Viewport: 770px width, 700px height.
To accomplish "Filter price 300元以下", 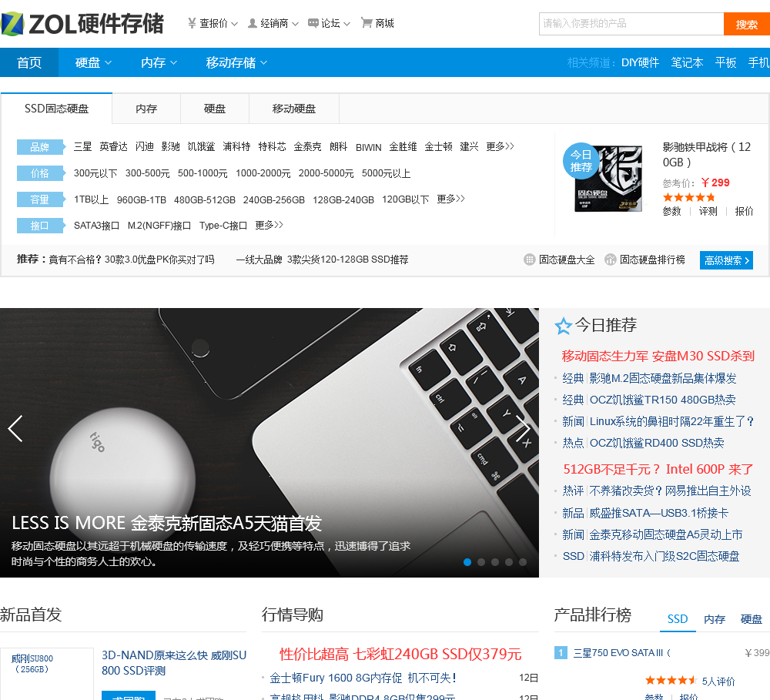I will [95, 173].
